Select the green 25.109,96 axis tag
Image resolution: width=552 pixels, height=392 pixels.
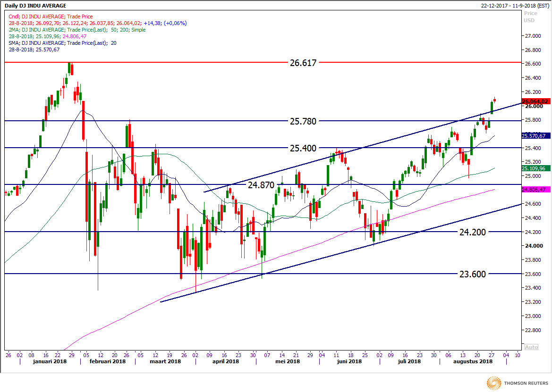(535, 168)
